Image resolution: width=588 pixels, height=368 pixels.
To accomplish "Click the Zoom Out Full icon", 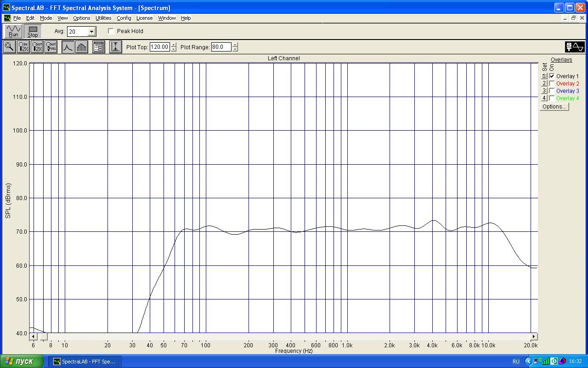I will pos(51,47).
